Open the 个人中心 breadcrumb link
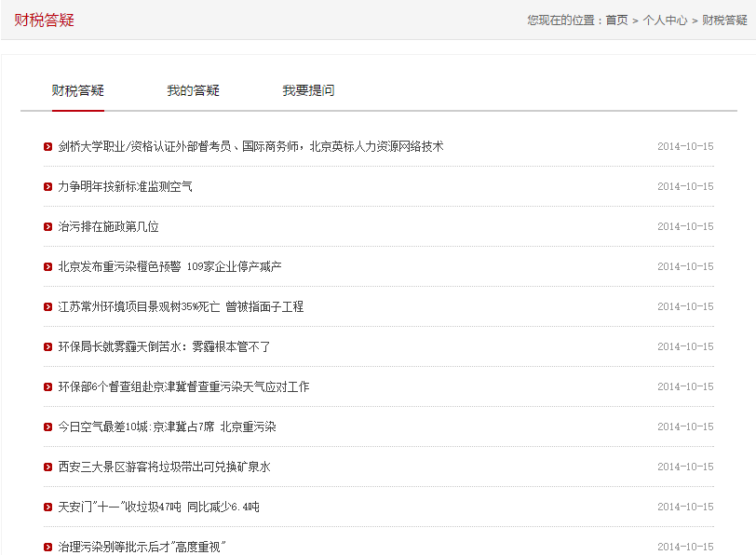Screen dimensions: 756x555 [665, 20]
